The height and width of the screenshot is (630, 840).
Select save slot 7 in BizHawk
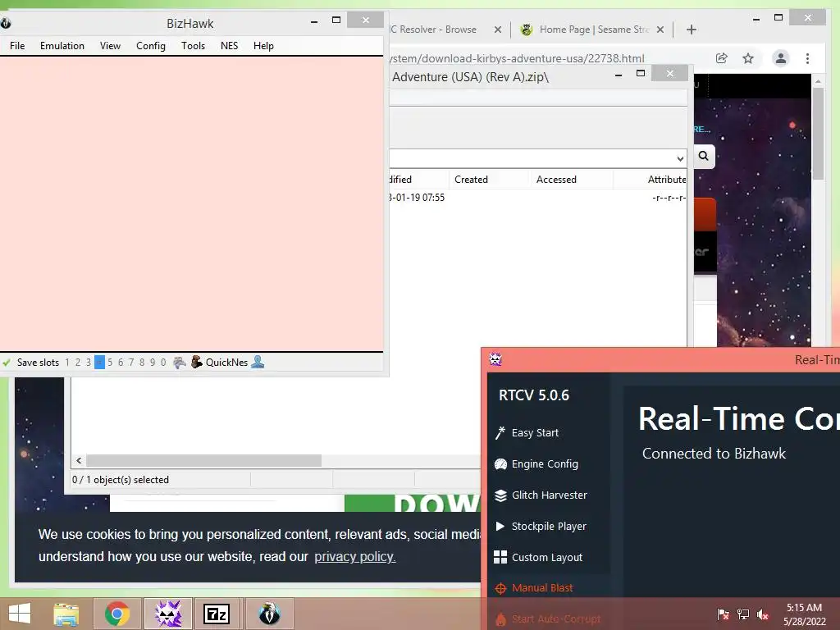point(131,363)
